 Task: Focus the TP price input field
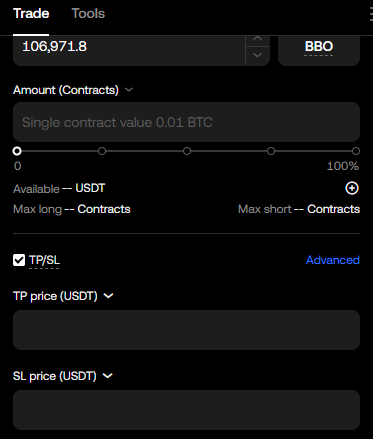pyautogui.click(x=186, y=330)
